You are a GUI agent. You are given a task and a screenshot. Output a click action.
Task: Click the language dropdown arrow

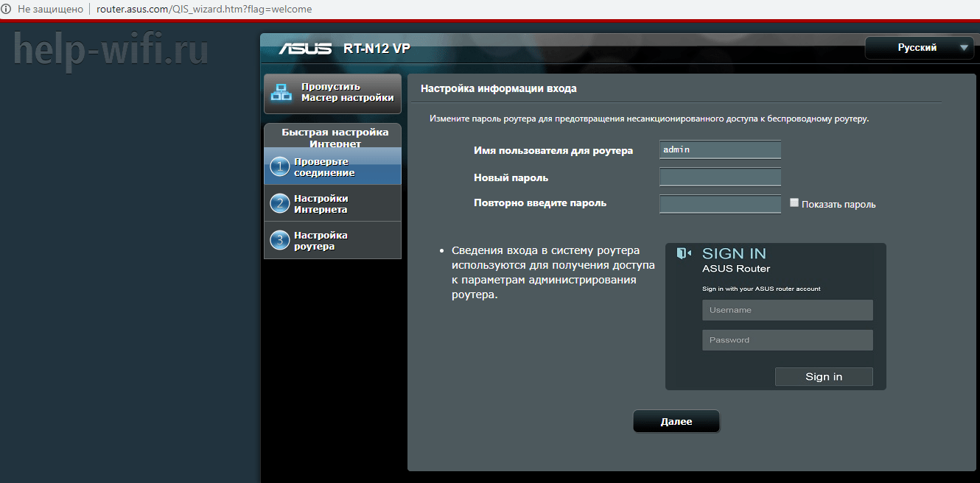pyautogui.click(x=965, y=49)
